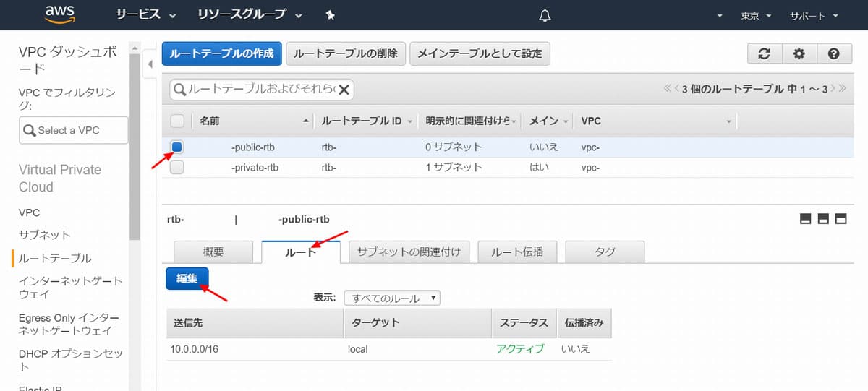Click メインテーブルとして設定 button
This screenshot has height=391, width=868.
(x=480, y=53)
